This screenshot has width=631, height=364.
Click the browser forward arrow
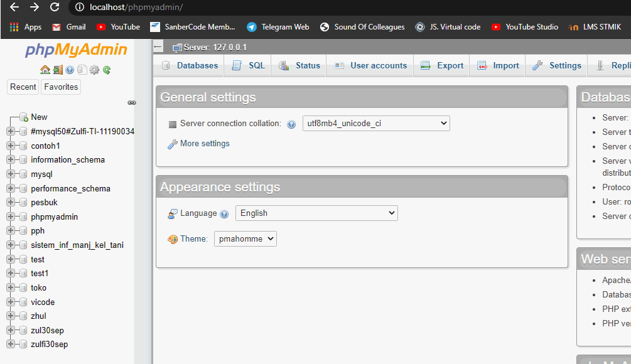[35, 7]
